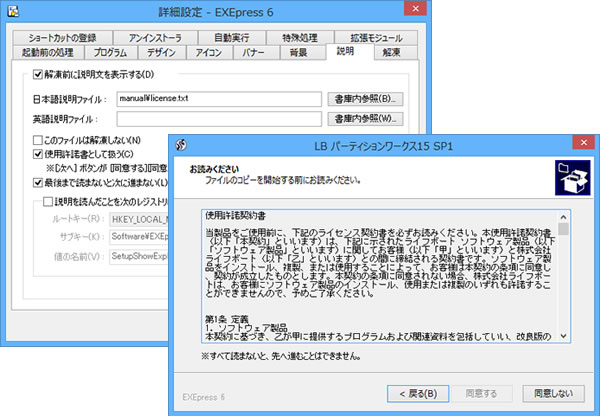Image resolution: width=600 pixels, height=416 pixels.
Task: Toggle 最後まで読まないと次に進まない checkbox
Action: (x=38, y=183)
